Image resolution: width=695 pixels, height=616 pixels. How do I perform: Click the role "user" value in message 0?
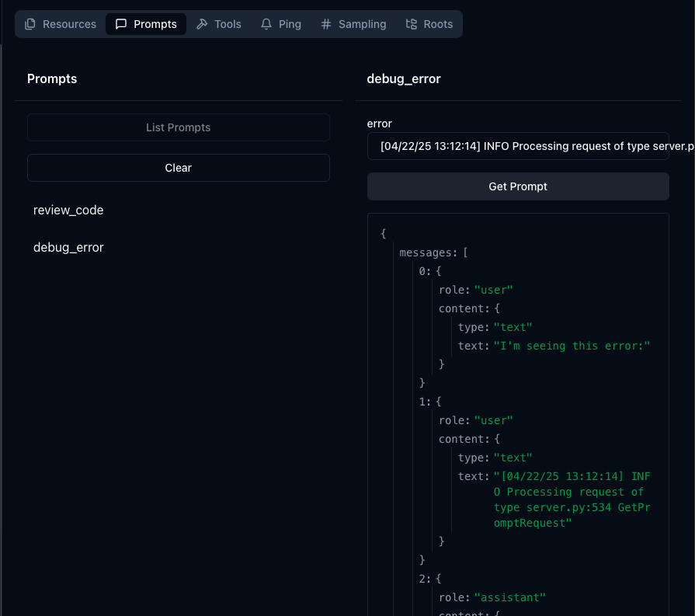[x=493, y=290]
